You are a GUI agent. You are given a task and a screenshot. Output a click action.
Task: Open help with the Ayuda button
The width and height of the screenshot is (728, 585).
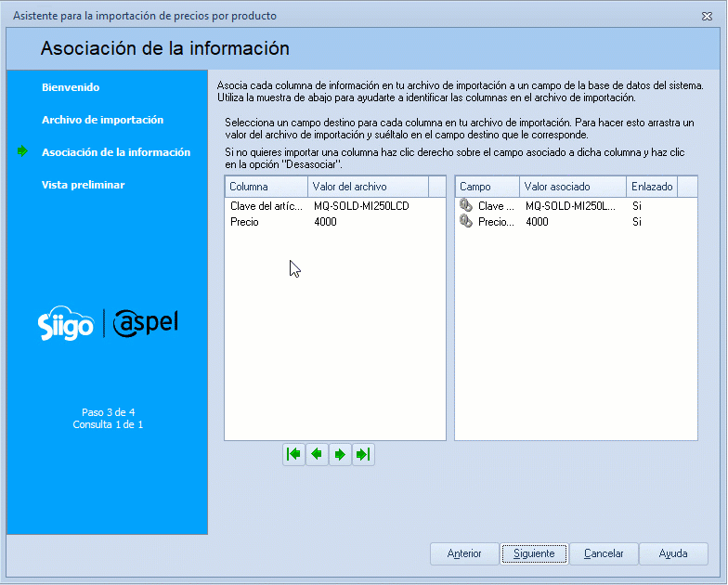(x=673, y=553)
